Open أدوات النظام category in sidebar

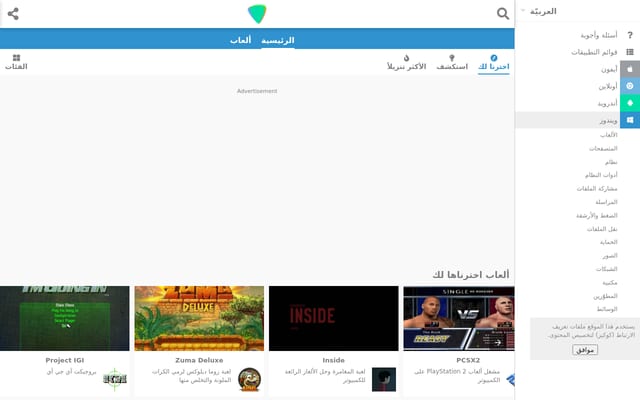[601, 175]
